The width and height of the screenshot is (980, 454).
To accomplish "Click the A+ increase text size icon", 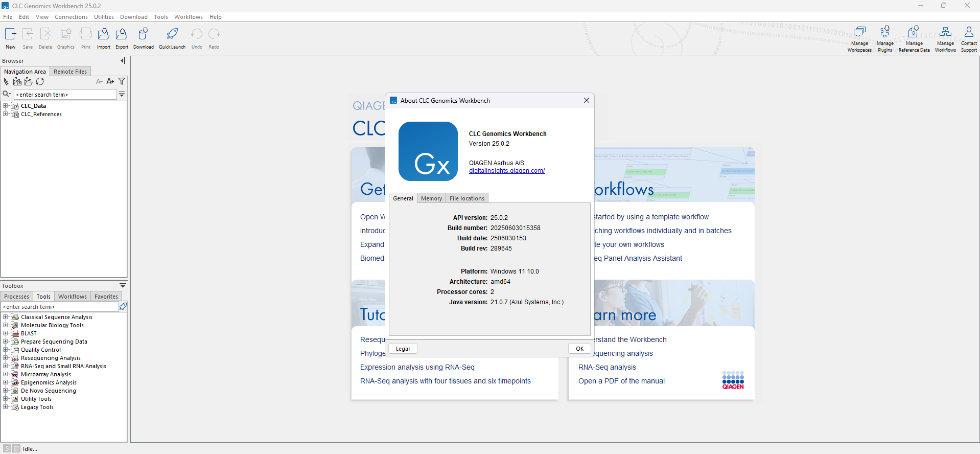I will (110, 82).
